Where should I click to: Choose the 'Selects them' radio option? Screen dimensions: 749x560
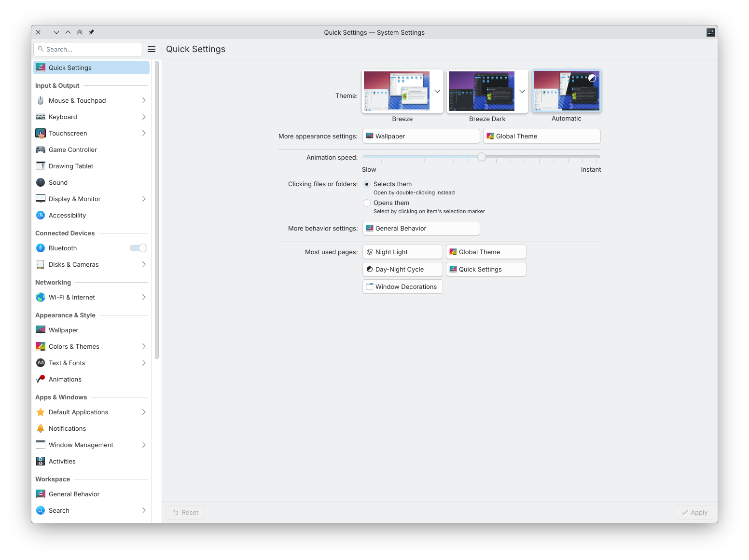pos(367,184)
